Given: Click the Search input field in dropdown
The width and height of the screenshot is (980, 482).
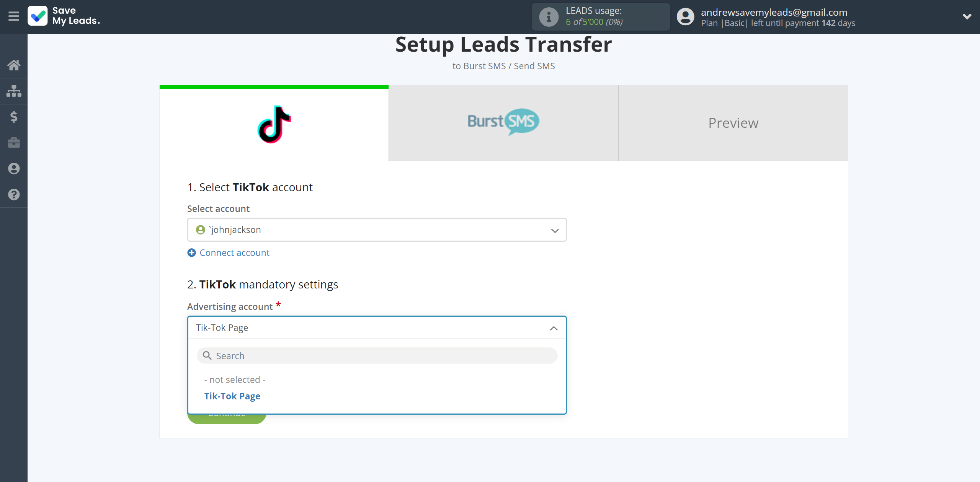Looking at the screenshot, I should coord(377,355).
